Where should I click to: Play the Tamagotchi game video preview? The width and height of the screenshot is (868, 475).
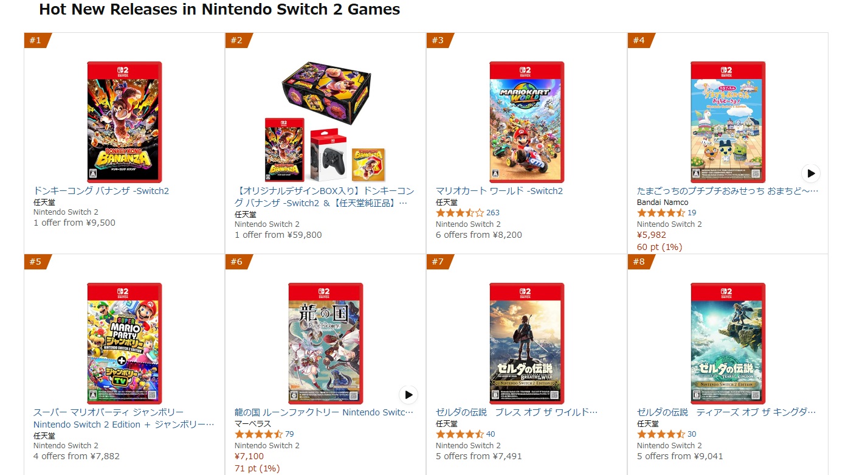(x=810, y=173)
